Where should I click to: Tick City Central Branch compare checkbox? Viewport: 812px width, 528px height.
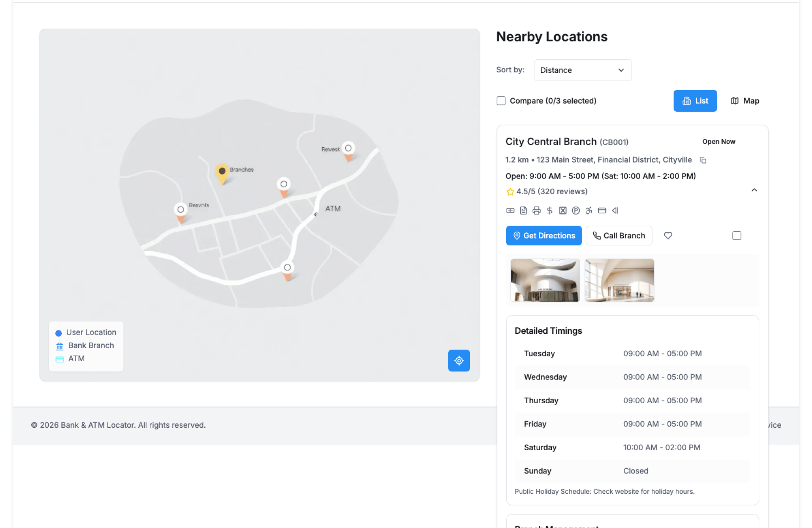click(x=737, y=236)
